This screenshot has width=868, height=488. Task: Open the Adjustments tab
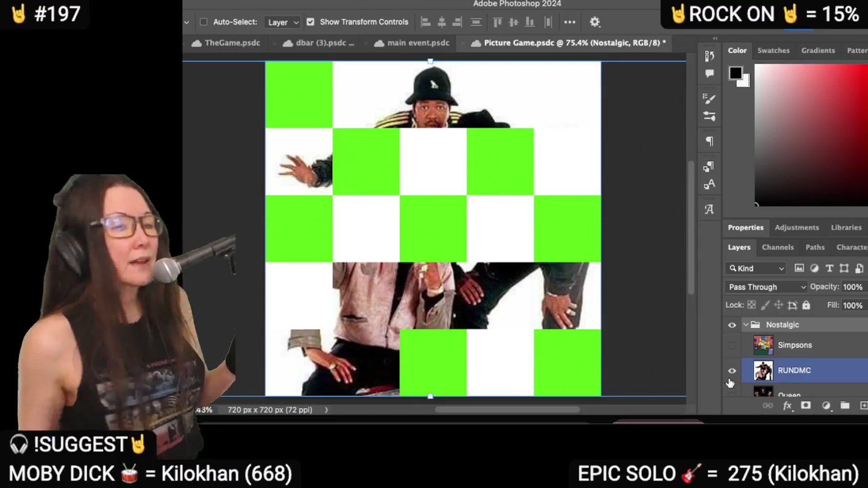(x=797, y=228)
